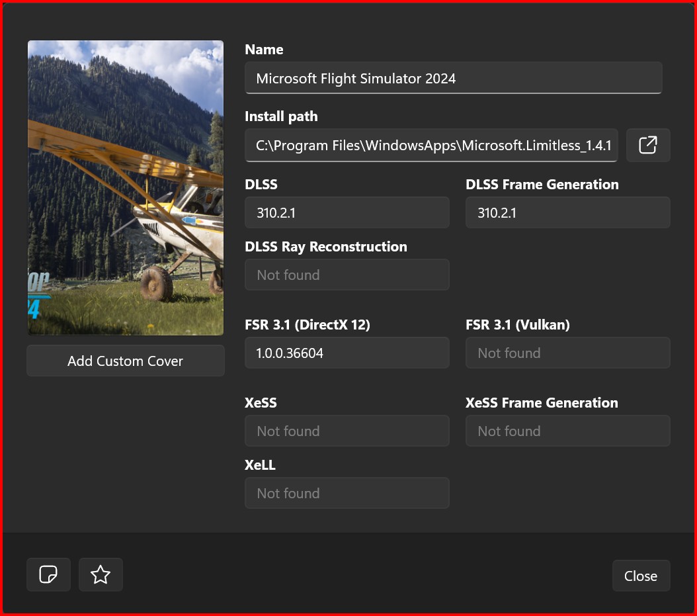Click the "XeSS Frame Generation" heading label
Viewport: 697px width, 616px height.
coord(541,403)
